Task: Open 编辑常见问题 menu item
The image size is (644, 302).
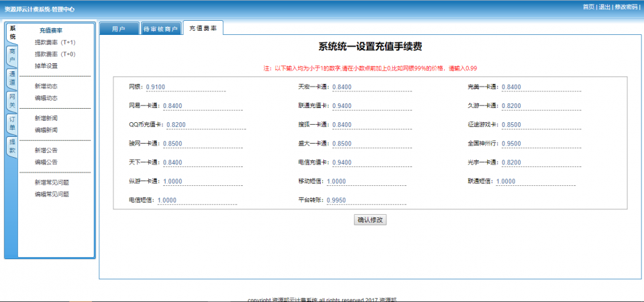Action: point(52,195)
